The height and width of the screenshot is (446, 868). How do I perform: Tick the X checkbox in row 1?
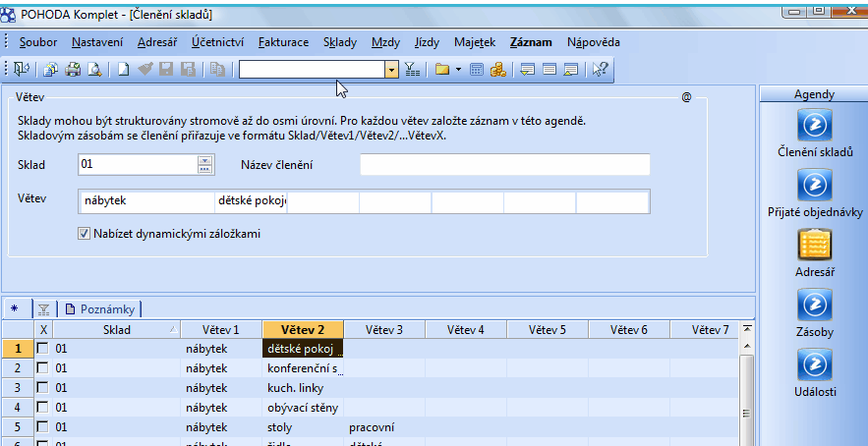coord(42,349)
